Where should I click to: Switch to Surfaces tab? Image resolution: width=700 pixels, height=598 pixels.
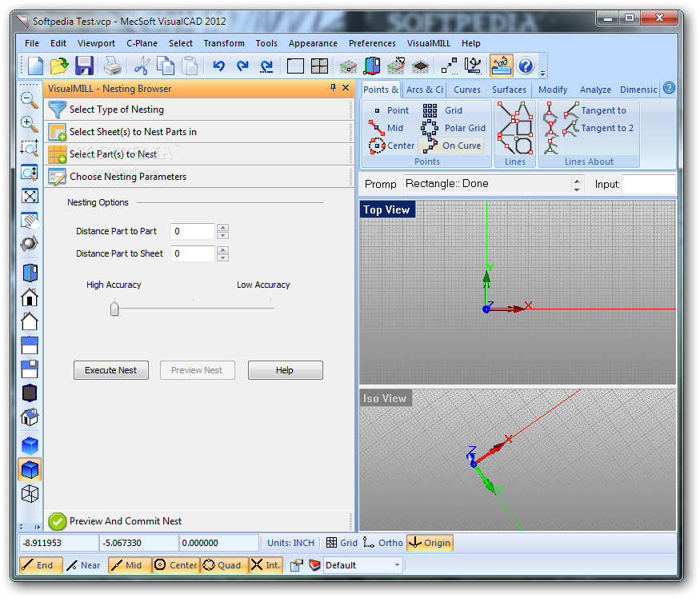(509, 90)
